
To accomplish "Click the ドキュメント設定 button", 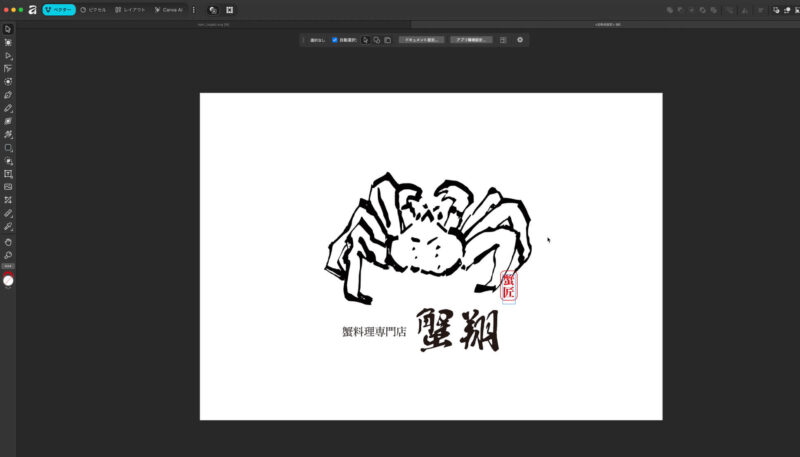I will pyautogui.click(x=421, y=40).
